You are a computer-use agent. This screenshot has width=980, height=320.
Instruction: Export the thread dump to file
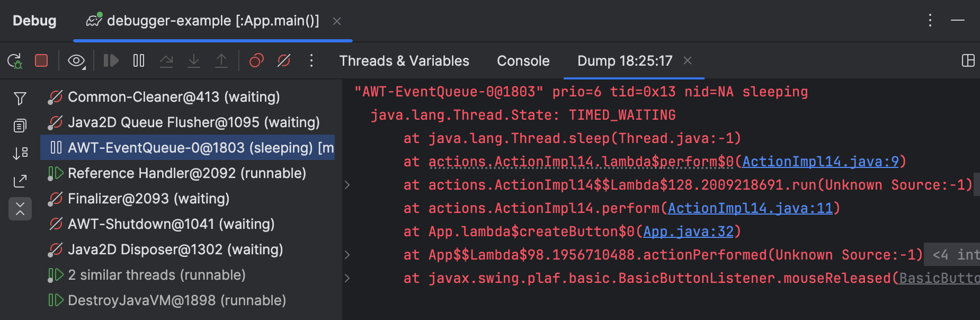click(20, 181)
